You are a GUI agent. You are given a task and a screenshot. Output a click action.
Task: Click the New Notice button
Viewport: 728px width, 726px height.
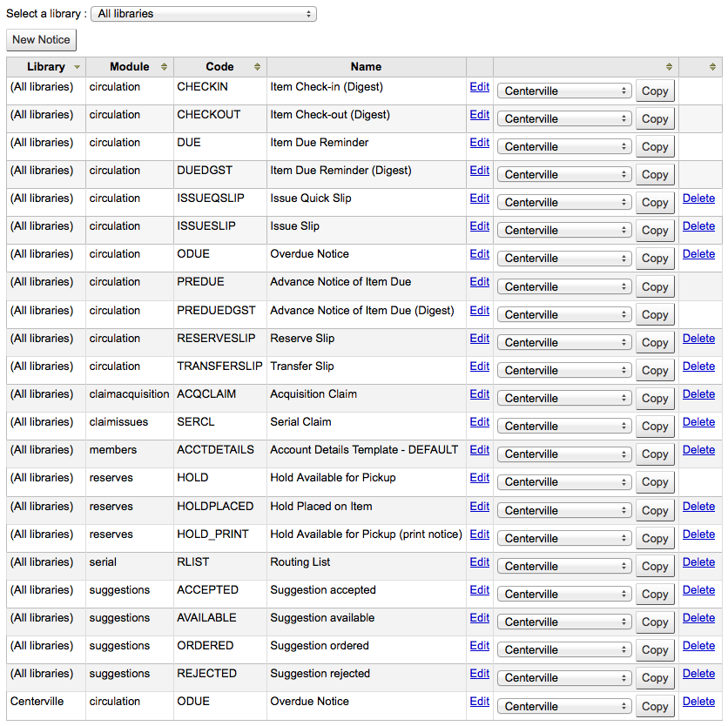tap(41, 40)
